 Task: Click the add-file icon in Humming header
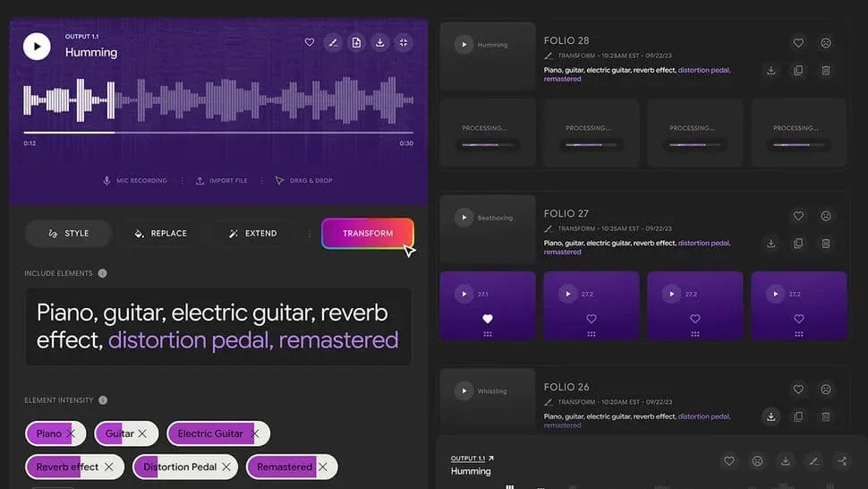click(356, 43)
